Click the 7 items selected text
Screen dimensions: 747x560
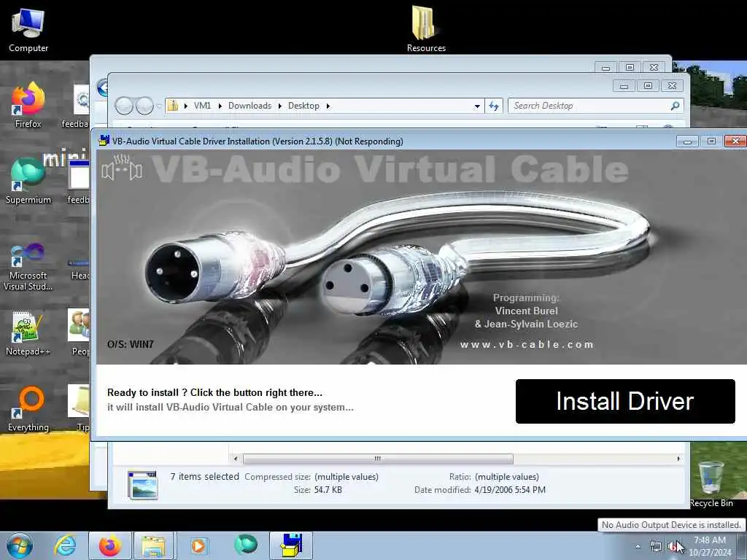[204, 476]
